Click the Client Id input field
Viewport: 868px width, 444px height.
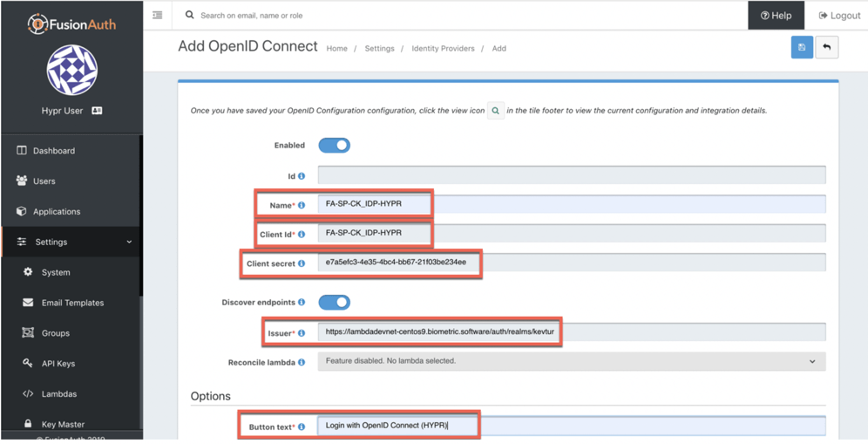tap(572, 233)
